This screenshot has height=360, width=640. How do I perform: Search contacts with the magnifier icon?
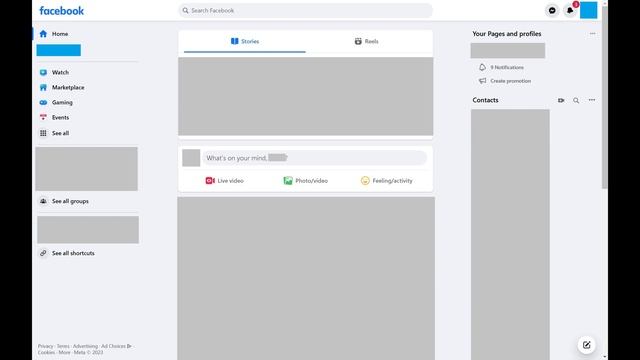pos(576,100)
